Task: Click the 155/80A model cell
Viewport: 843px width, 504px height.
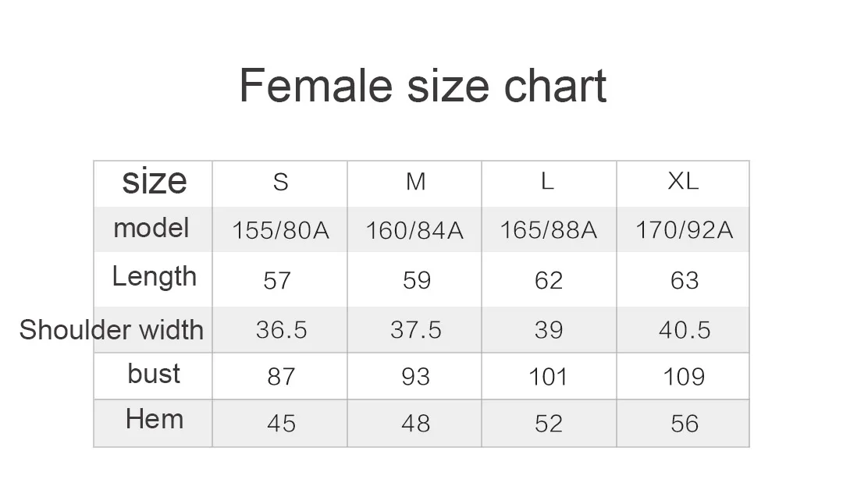Action: coord(280,230)
